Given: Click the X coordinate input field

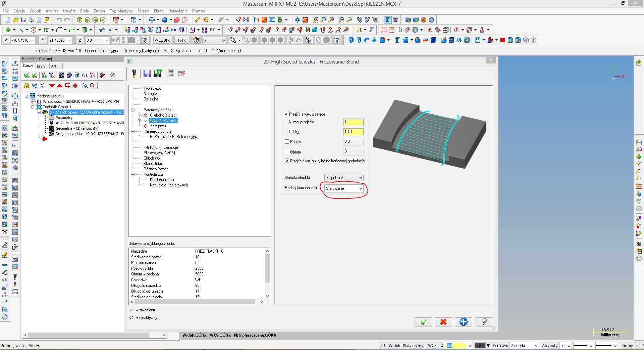Looking at the screenshot, I should [x=23, y=40].
